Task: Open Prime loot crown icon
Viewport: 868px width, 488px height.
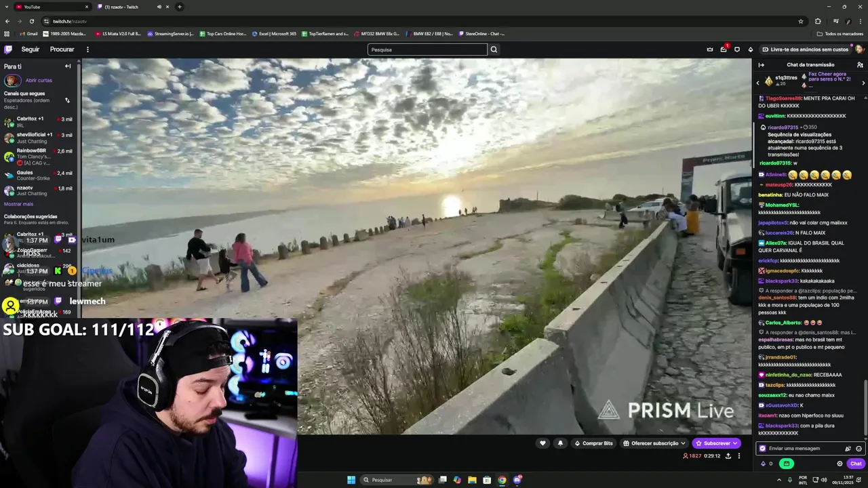Action: pos(710,49)
